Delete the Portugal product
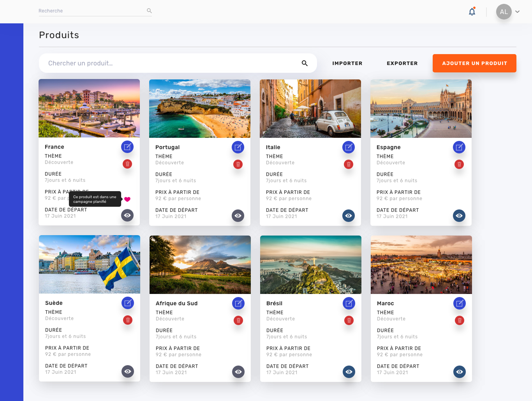532x401 pixels. (x=238, y=164)
